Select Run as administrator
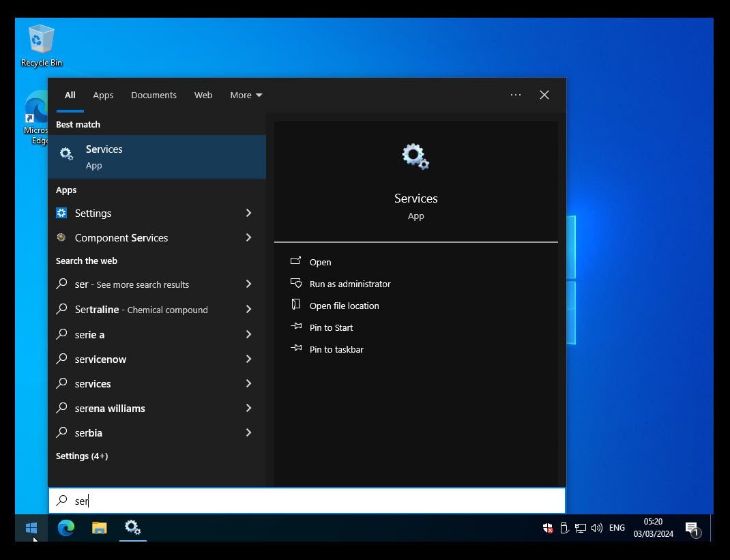730x560 pixels. pos(349,284)
